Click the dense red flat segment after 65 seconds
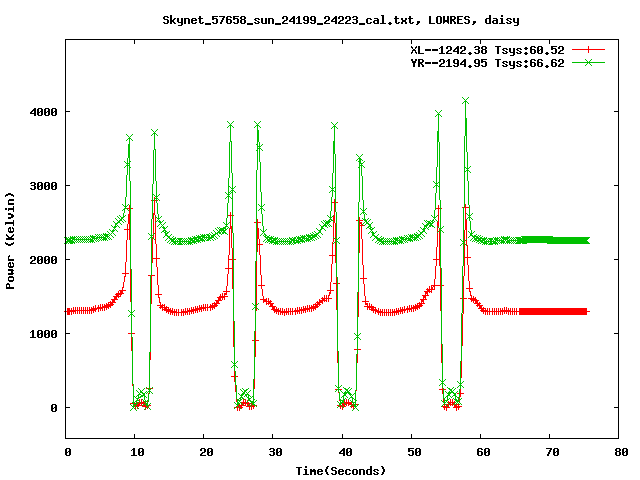 [x=553, y=312]
